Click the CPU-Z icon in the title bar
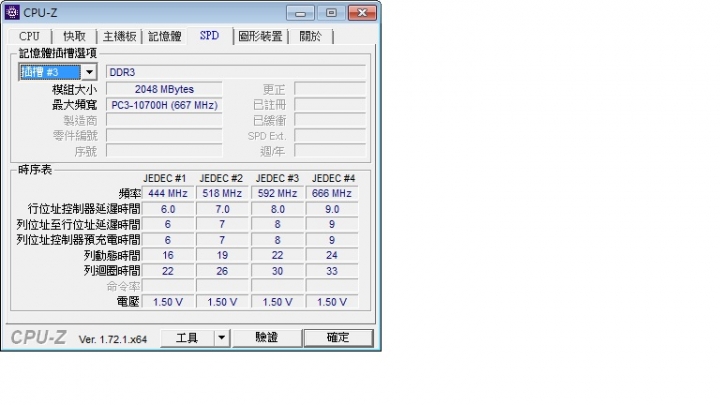 click(12, 12)
